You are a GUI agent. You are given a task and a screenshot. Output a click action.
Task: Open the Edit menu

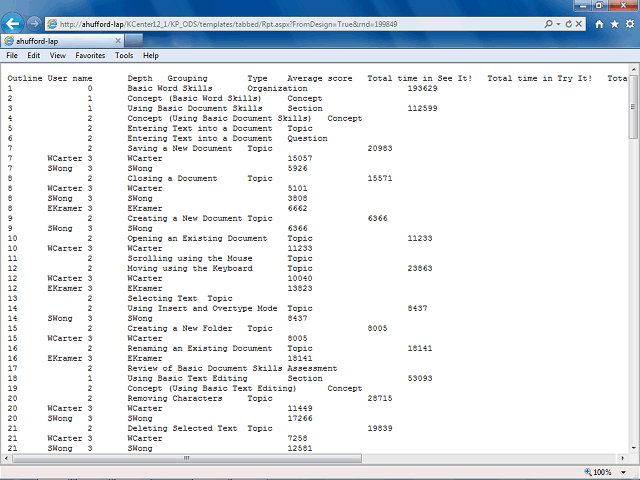point(33,56)
